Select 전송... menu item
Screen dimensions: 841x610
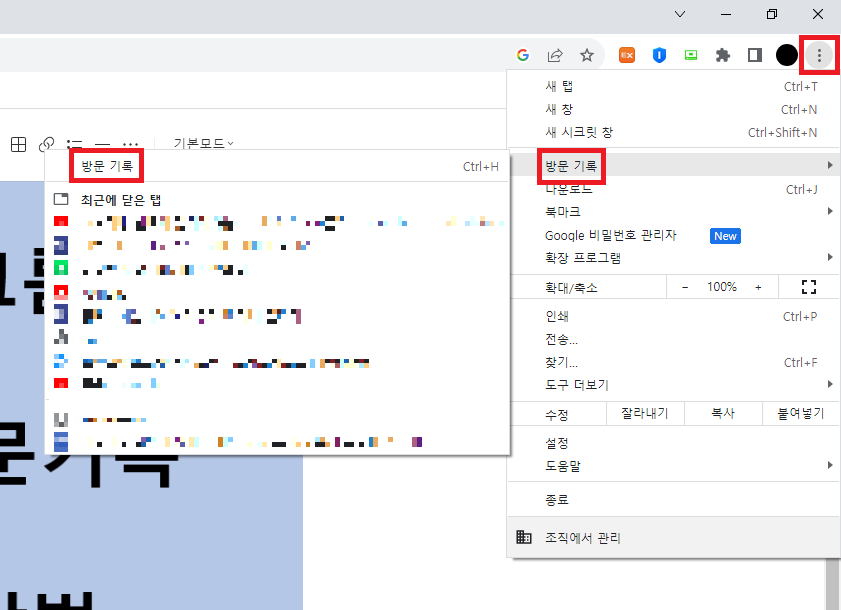click(x=673, y=340)
